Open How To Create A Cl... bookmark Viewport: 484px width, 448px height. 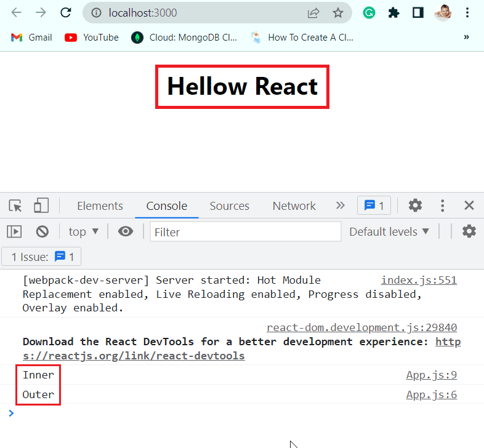(x=302, y=38)
